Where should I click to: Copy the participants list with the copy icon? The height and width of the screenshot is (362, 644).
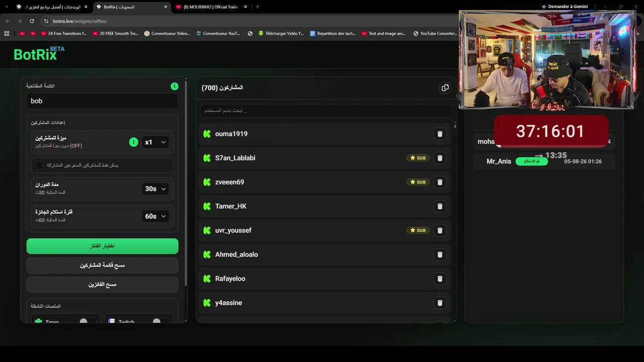point(445,88)
